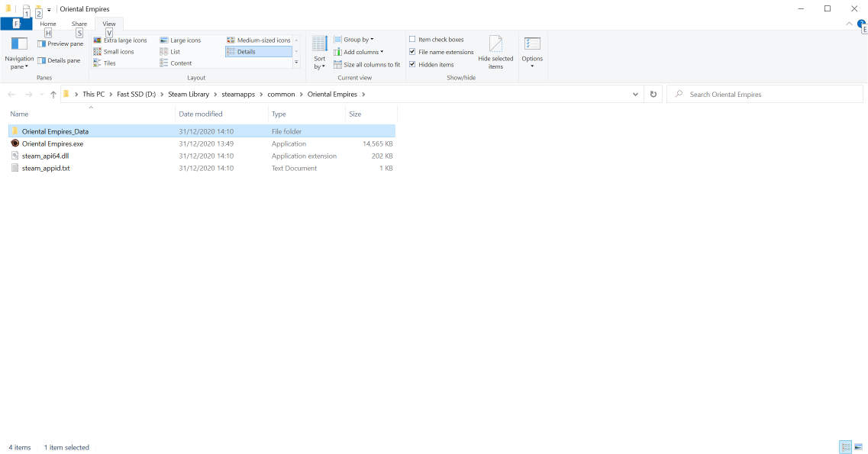Click common breadcrumb in address bar
Image resolution: width=868 pixels, height=454 pixels.
tap(281, 95)
